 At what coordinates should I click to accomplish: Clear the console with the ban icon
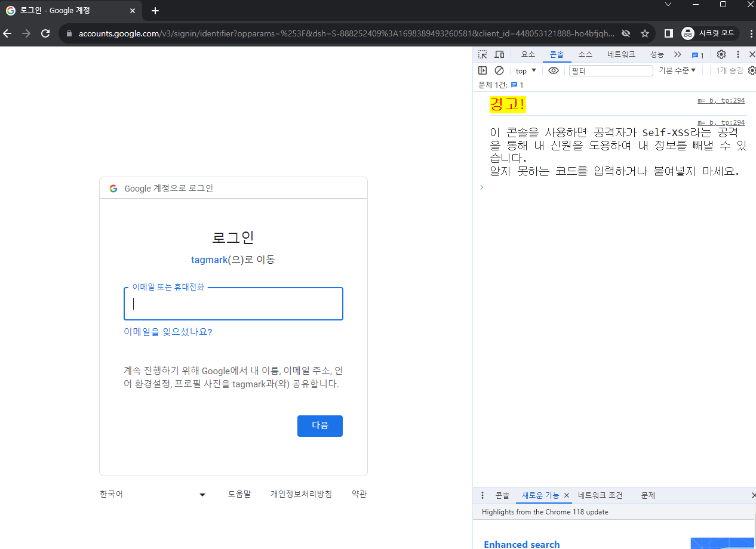pyautogui.click(x=499, y=70)
